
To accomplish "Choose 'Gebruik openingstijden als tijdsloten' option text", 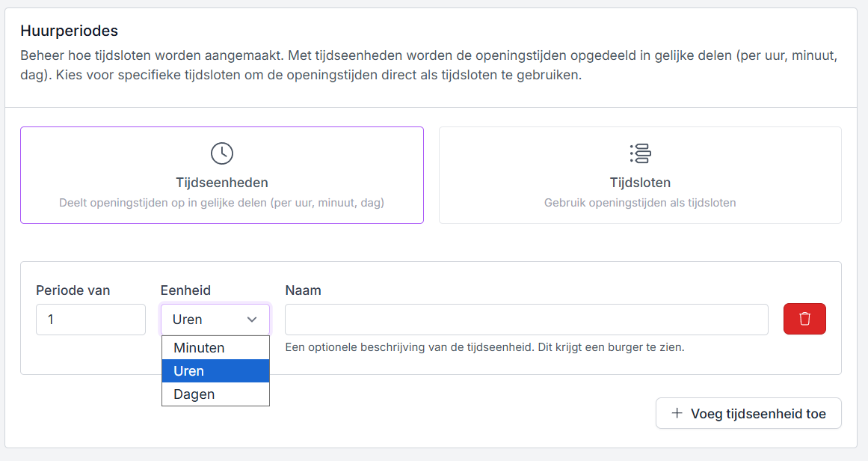I will pyautogui.click(x=640, y=203).
